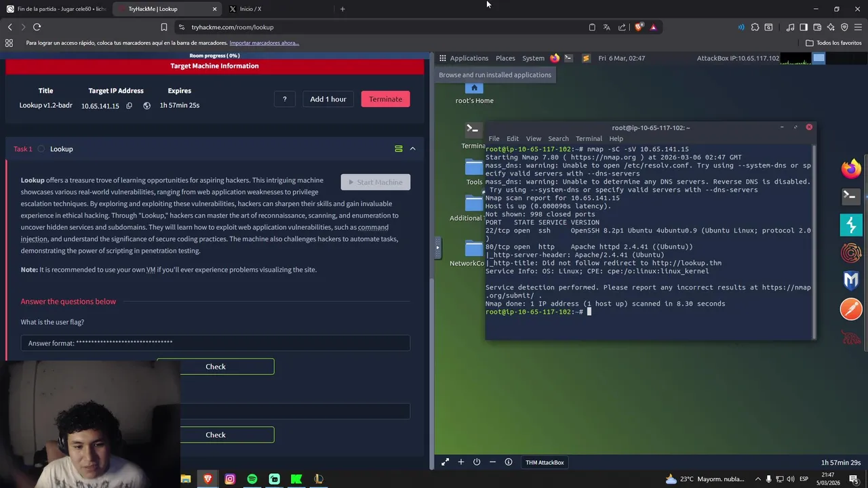This screenshot has height=488, width=868.
Task: Click the Firefox icon in AttackBox right dock
Action: tap(851, 168)
